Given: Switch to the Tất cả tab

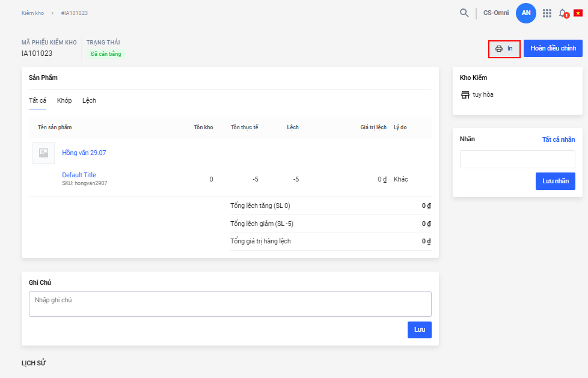Looking at the screenshot, I should click(x=37, y=100).
